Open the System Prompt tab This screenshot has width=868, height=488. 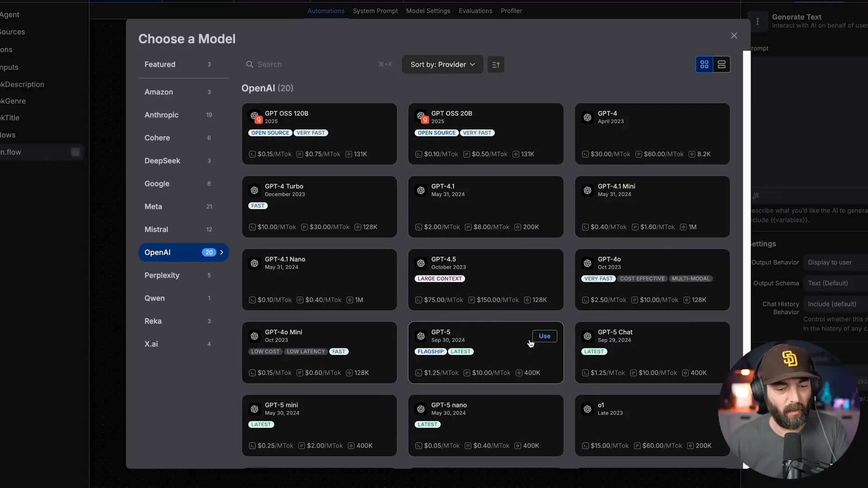tap(375, 10)
